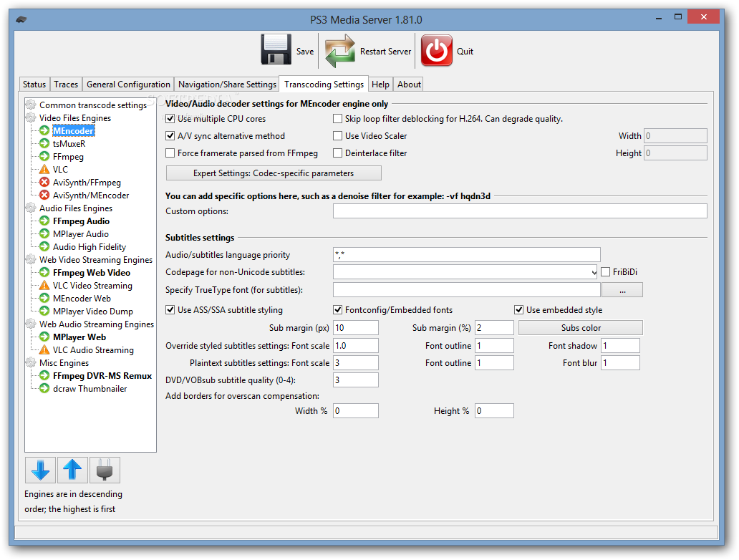Toggle A/V sync alternative method checkbox
Screen dimensions: 739x560
pos(170,136)
